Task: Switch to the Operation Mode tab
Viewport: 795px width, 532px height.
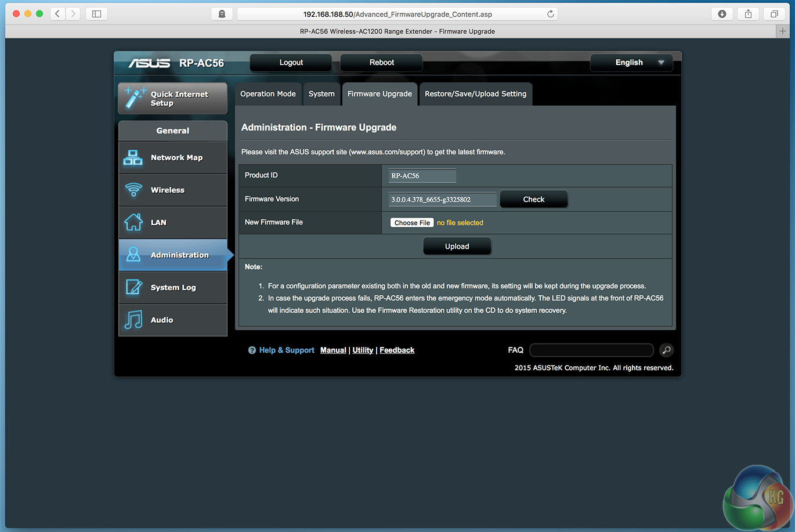Action: 268,94
